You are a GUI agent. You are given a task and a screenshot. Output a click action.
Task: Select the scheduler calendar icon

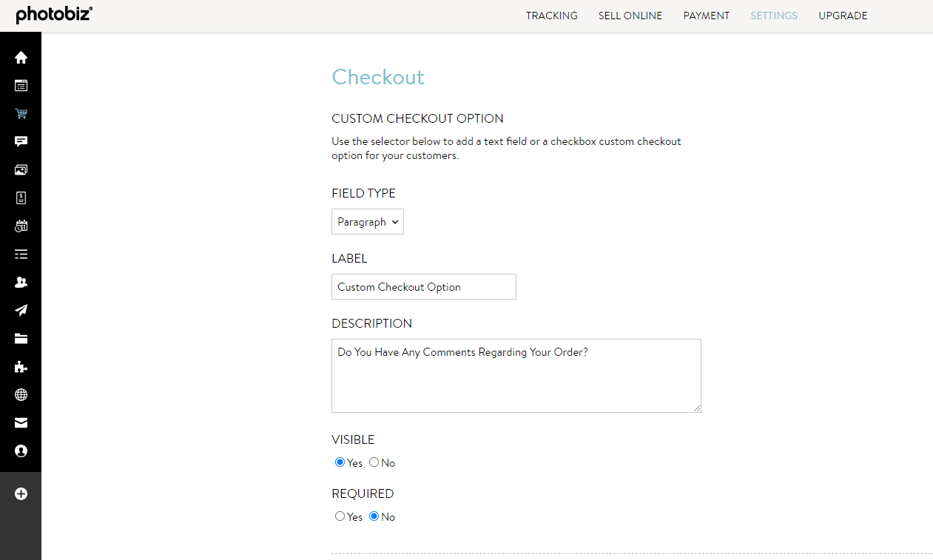21,226
